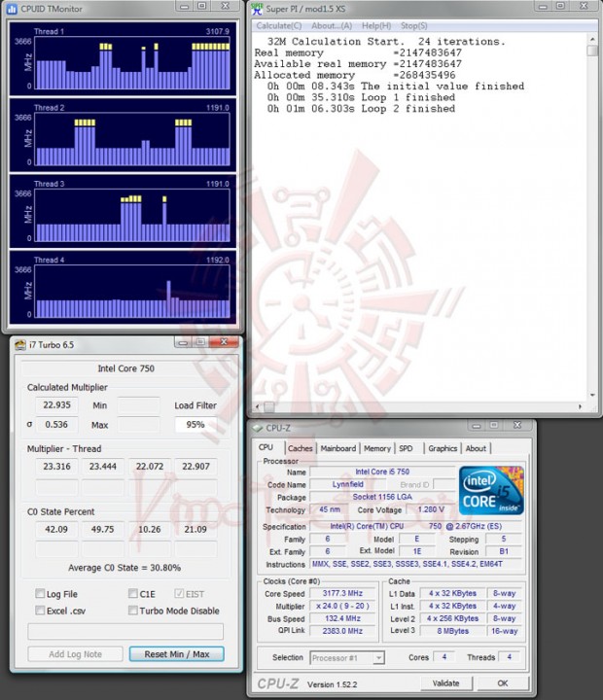Check the Turbo Mode Disable option
This screenshot has height=700, width=603.
point(132,611)
